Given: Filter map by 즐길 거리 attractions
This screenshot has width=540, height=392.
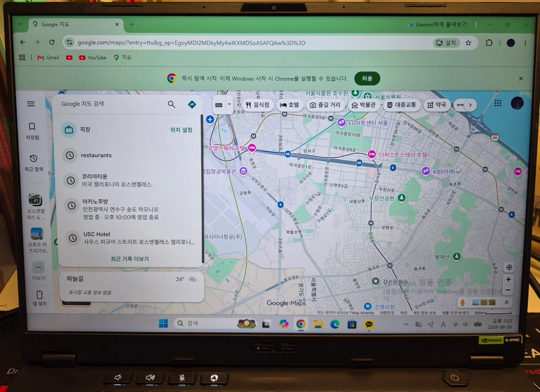Looking at the screenshot, I should point(325,105).
